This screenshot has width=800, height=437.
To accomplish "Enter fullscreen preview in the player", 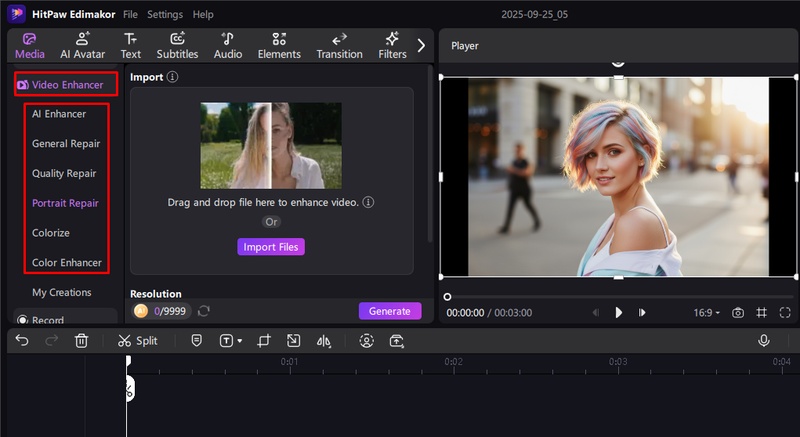I will click(x=785, y=313).
